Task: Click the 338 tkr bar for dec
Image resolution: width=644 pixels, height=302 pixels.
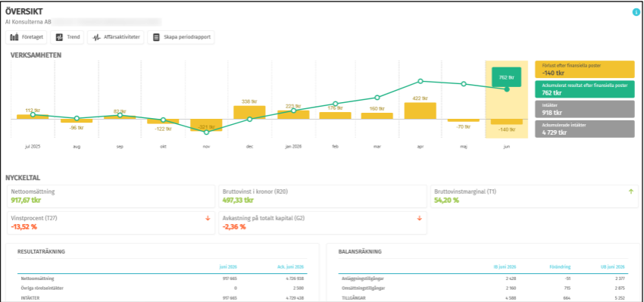Action: point(249,113)
